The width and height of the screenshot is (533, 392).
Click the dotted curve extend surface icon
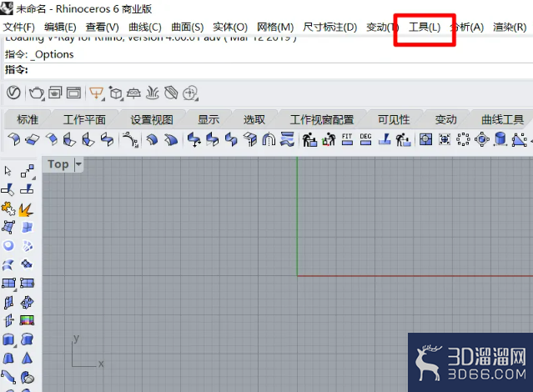(x=130, y=139)
